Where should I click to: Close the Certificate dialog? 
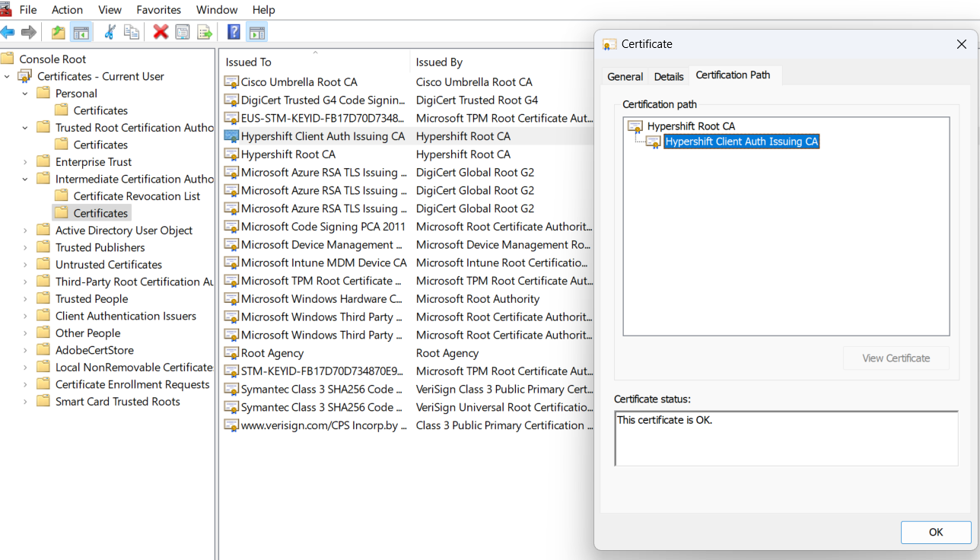coord(961,44)
